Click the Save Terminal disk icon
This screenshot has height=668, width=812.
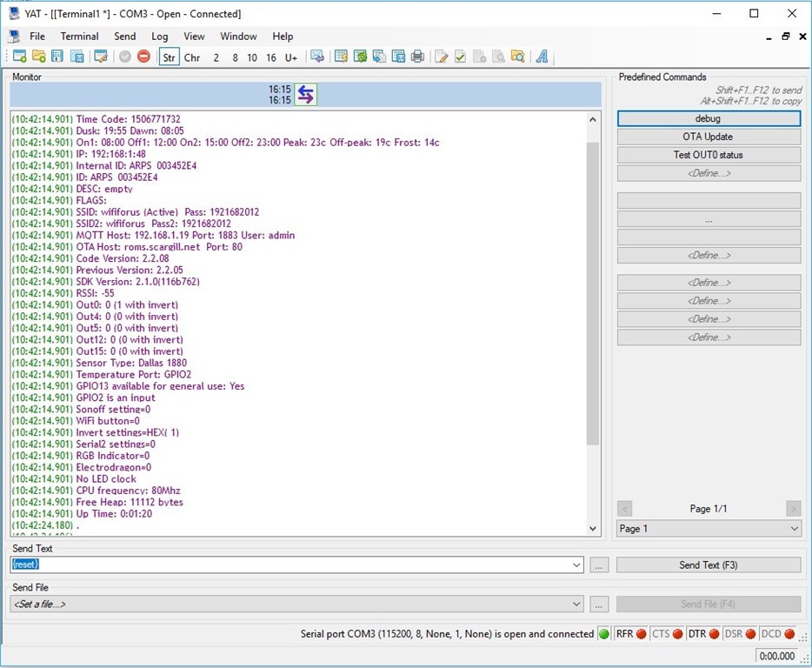click(x=57, y=57)
